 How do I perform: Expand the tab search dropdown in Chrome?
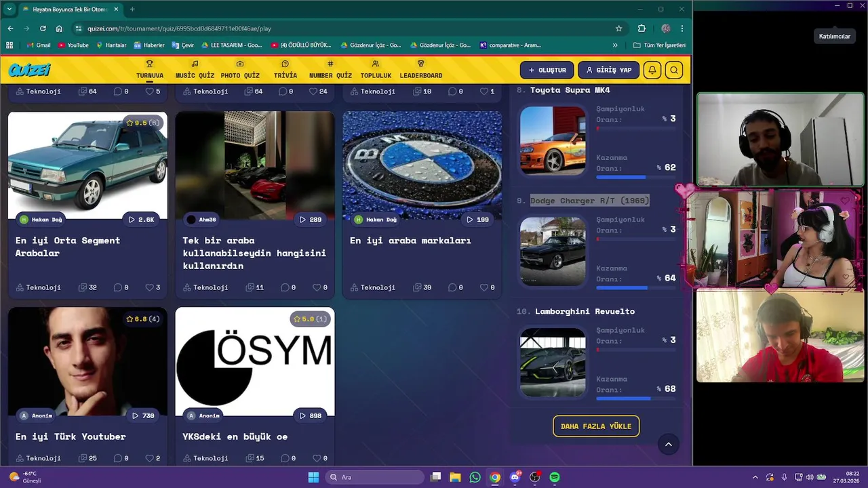(9, 9)
